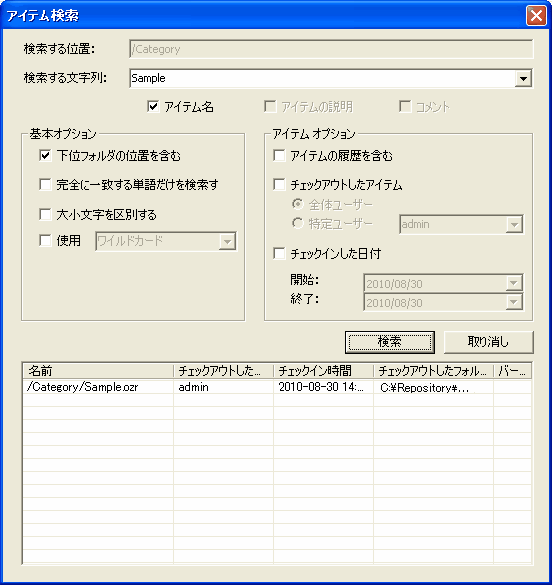The image size is (552, 585).
Task: Expand the ワイルドカード combo box
Action: [227, 241]
